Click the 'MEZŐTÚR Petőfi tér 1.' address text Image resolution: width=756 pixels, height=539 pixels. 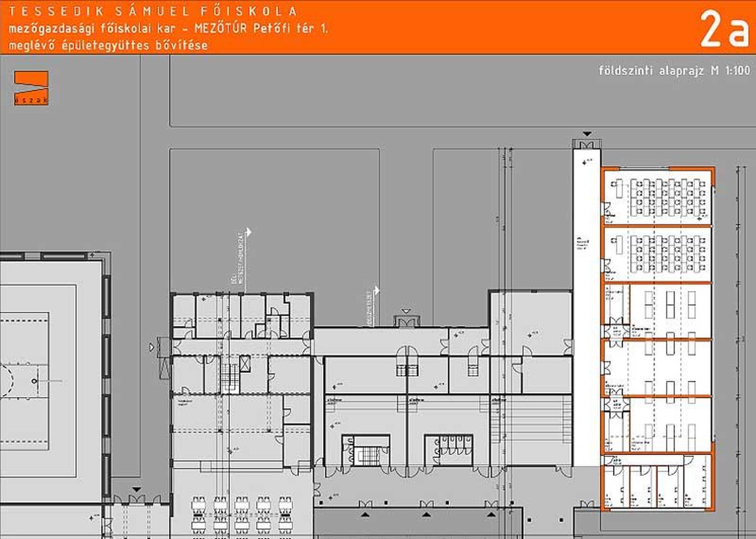(x=261, y=28)
